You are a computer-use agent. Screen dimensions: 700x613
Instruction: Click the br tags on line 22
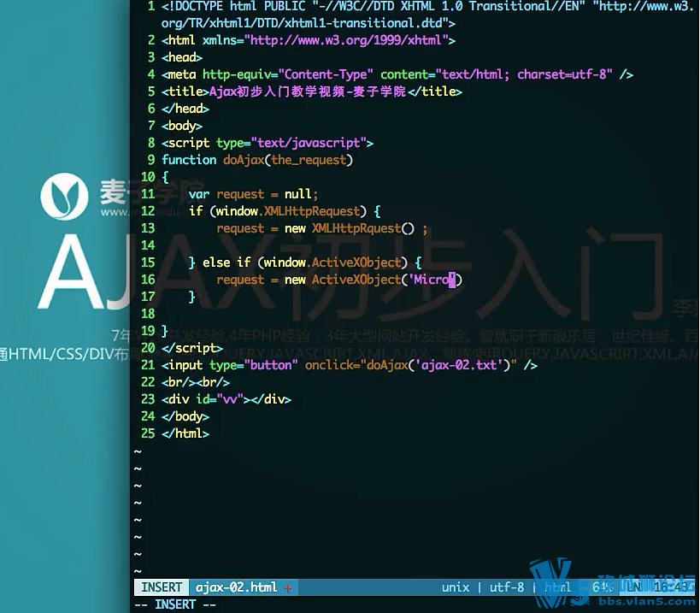click(x=196, y=383)
